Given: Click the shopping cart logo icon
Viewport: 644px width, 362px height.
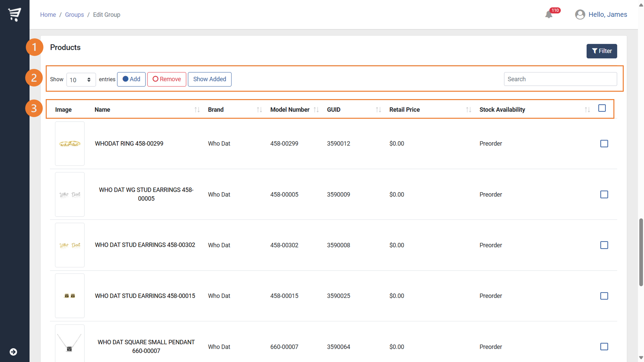Looking at the screenshot, I should 14,14.
